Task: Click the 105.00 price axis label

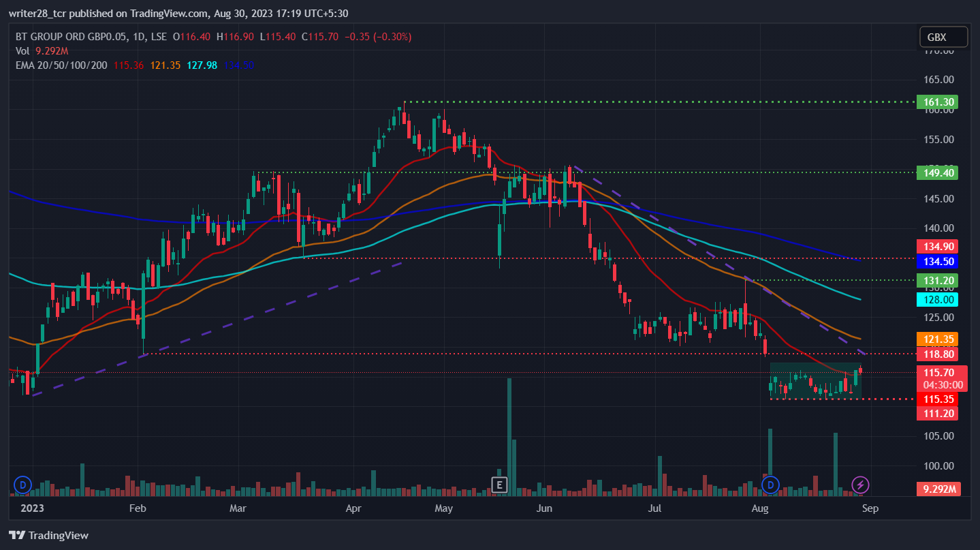Action: [940, 436]
